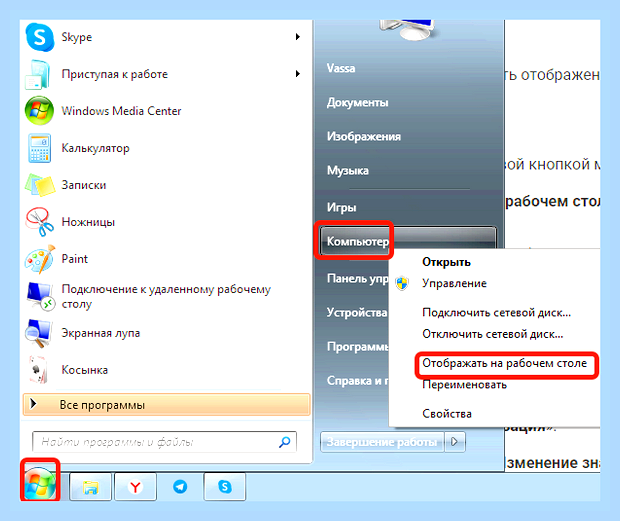Open the Музыка link

pos(348,170)
